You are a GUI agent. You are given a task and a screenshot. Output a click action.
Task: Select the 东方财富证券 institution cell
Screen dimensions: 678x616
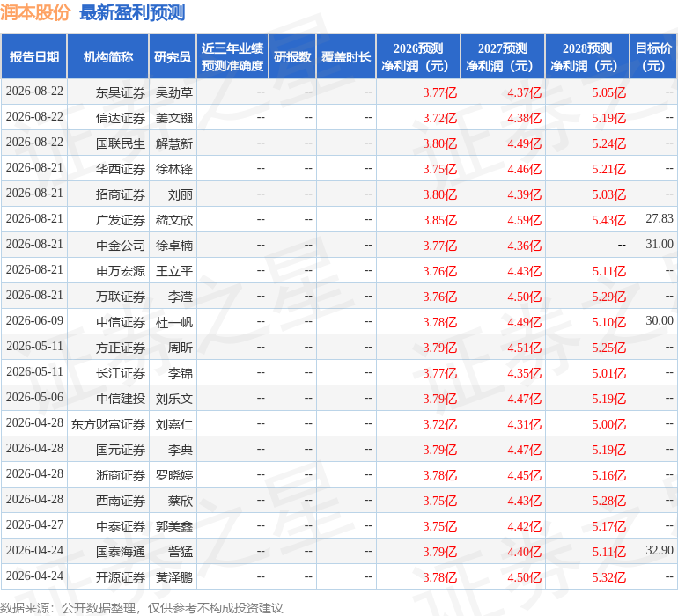coord(108,424)
